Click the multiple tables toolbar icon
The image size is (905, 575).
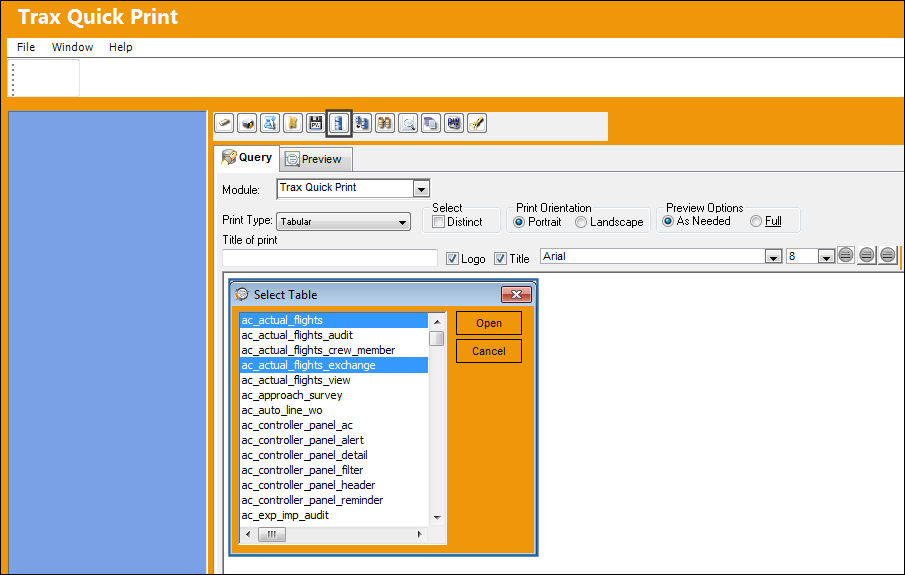point(362,123)
